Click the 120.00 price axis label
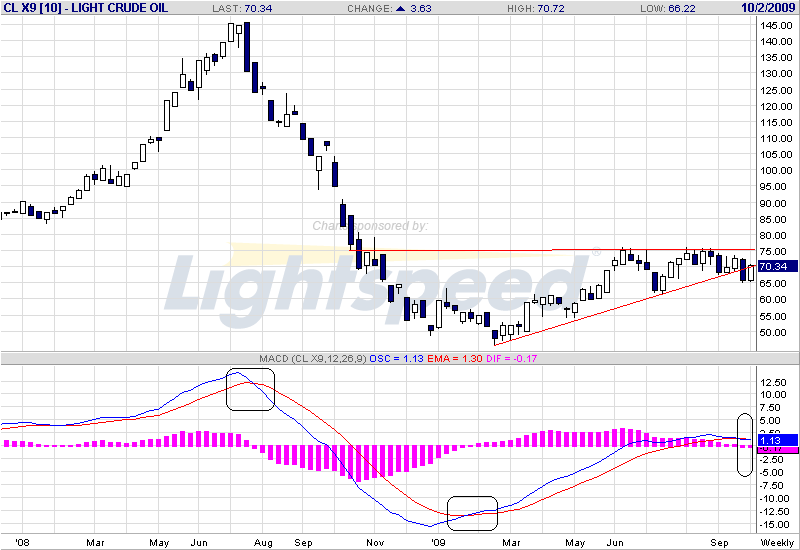The width and height of the screenshot is (800, 550). pyautogui.click(x=776, y=107)
